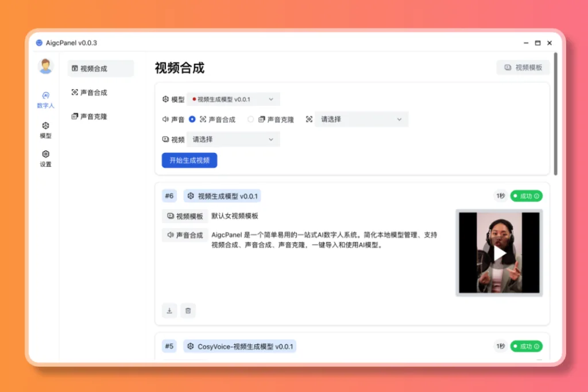This screenshot has width=588, height=392.
Task: Click the 成功 status badge on task #5
Action: coord(527,346)
